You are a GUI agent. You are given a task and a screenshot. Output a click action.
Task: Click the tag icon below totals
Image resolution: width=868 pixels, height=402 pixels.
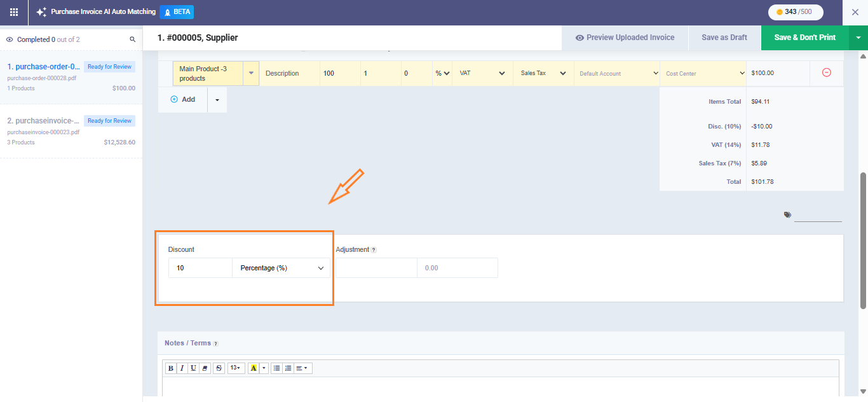[x=787, y=215]
